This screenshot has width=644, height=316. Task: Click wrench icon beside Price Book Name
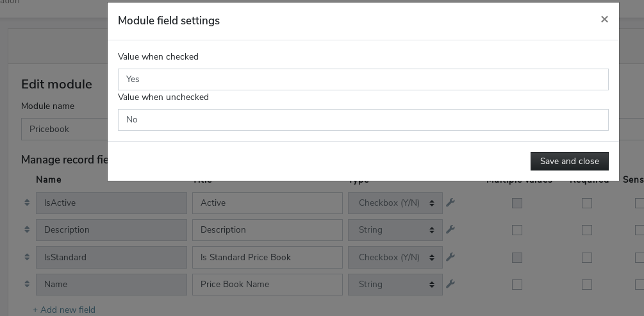point(450,284)
